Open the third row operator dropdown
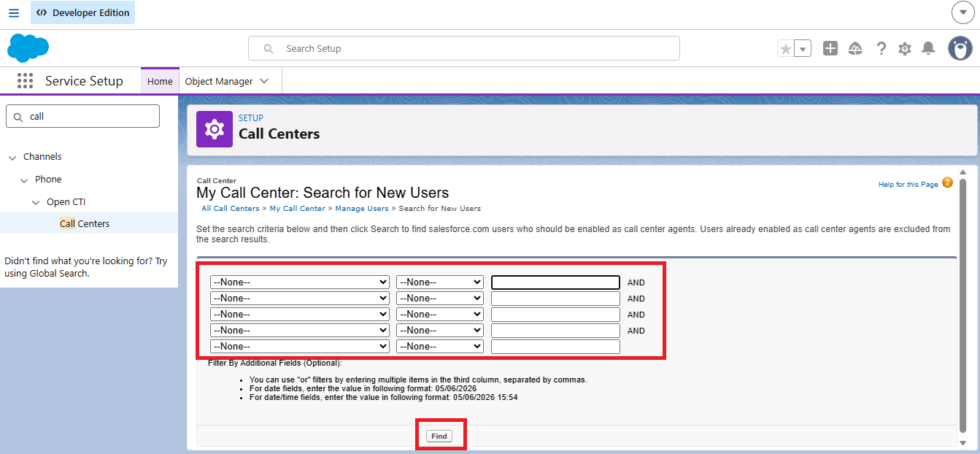 [x=440, y=315]
